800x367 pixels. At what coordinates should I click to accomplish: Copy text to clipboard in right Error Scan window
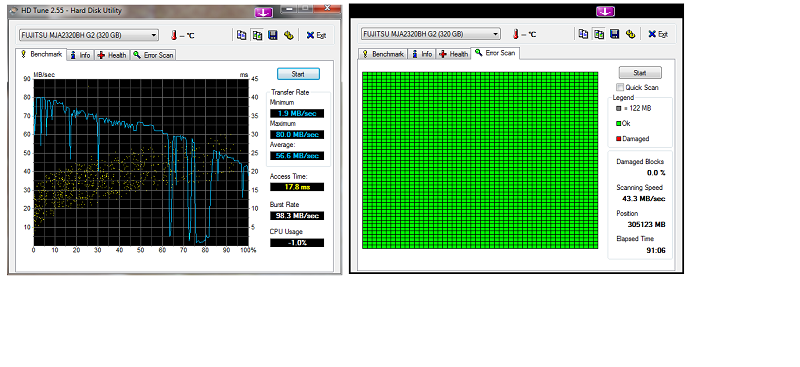click(x=583, y=34)
